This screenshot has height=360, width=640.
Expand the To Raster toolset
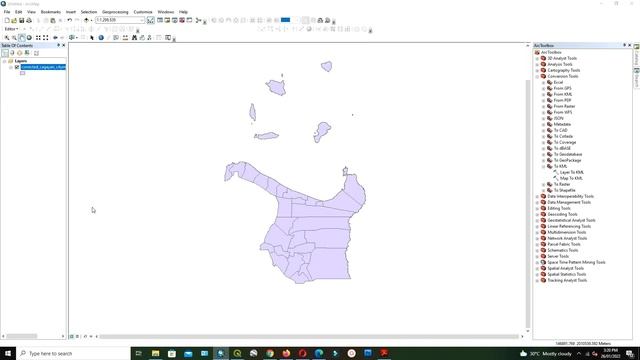point(543,184)
